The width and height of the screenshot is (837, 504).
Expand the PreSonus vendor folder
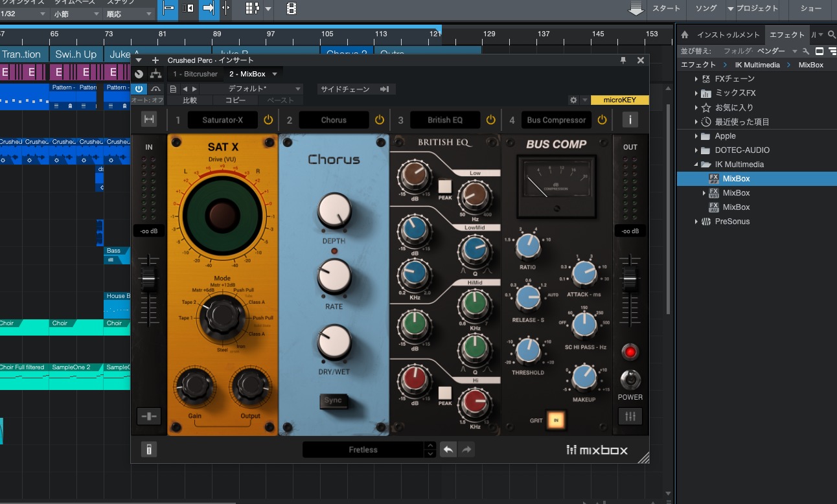tap(697, 221)
